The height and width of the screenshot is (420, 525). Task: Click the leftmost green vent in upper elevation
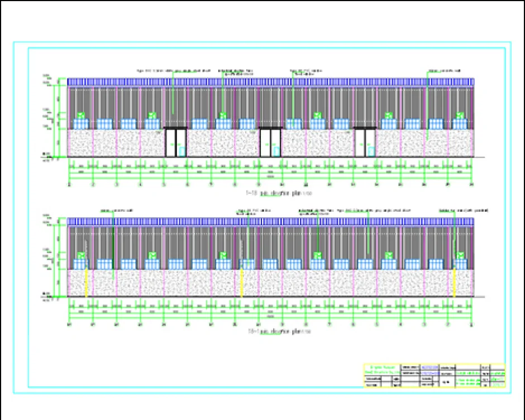(81, 115)
